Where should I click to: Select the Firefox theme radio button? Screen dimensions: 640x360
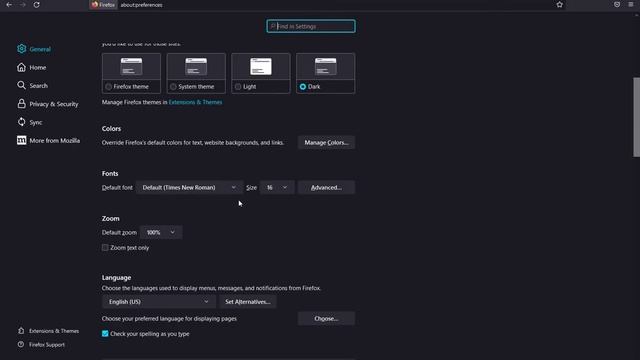pyautogui.click(x=109, y=87)
